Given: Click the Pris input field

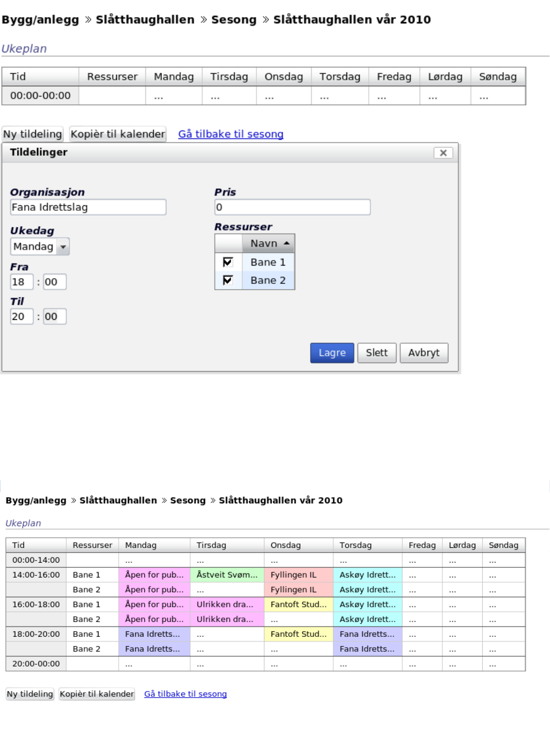Looking at the screenshot, I should click(x=292, y=207).
